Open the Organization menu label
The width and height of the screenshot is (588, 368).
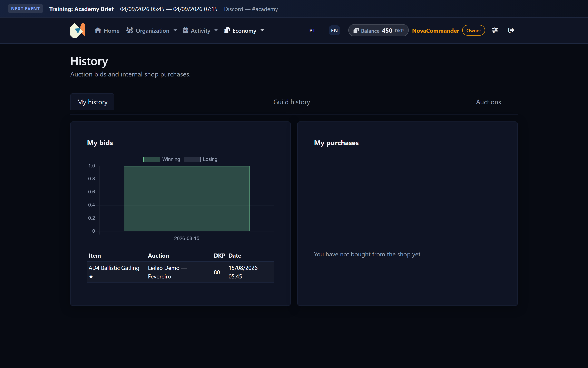click(x=152, y=31)
